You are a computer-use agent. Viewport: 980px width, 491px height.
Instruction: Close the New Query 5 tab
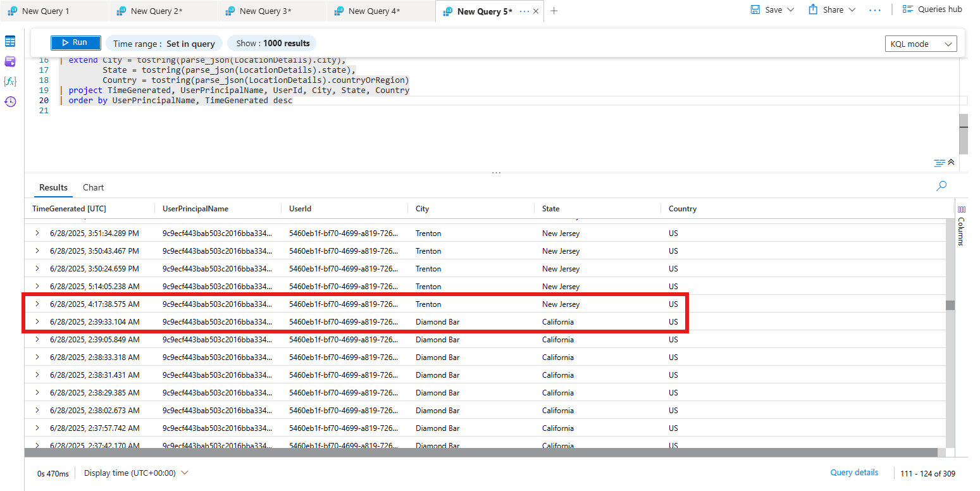tap(537, 11)
